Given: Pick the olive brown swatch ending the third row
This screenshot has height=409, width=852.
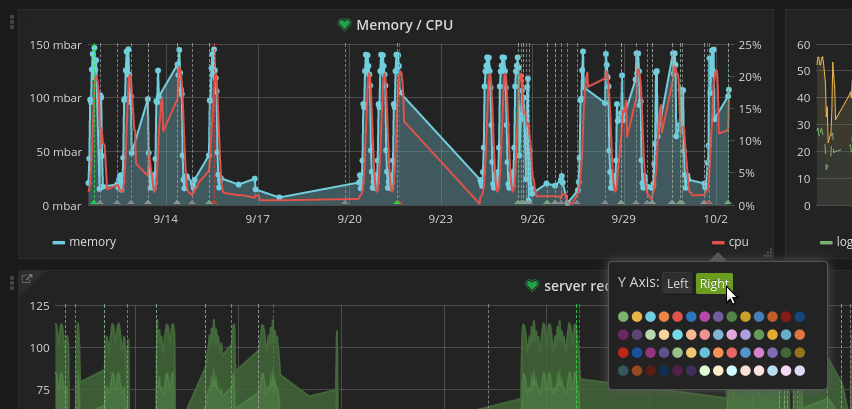Looking at the screenshot, I should coord(799,353).
